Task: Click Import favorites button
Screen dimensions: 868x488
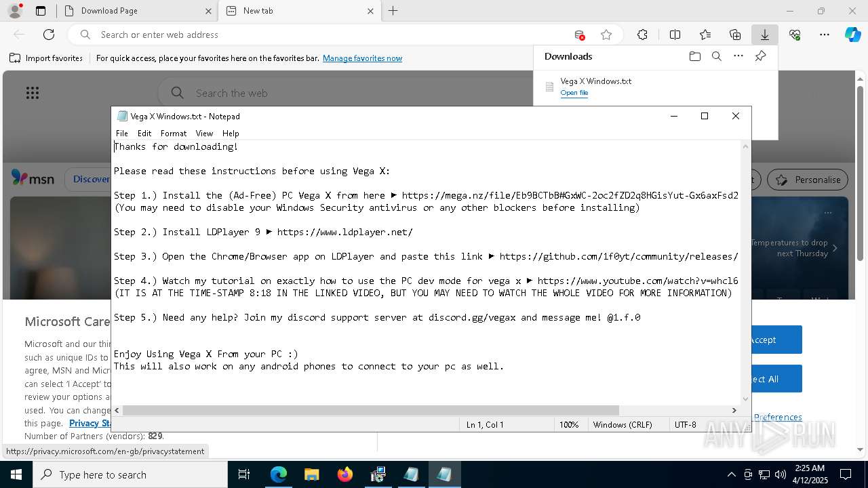Action: [46, 58]
